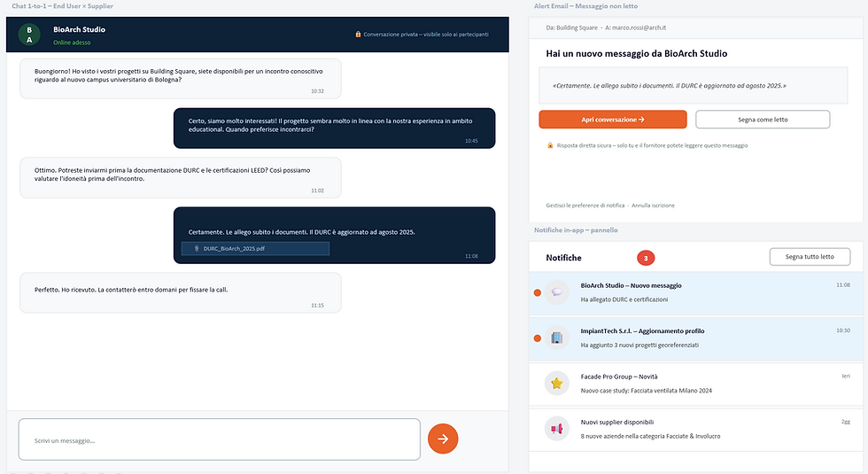Send message with orange arrow button
The height and width of the screenshot is (474, 868).
(x=443, y=439)
